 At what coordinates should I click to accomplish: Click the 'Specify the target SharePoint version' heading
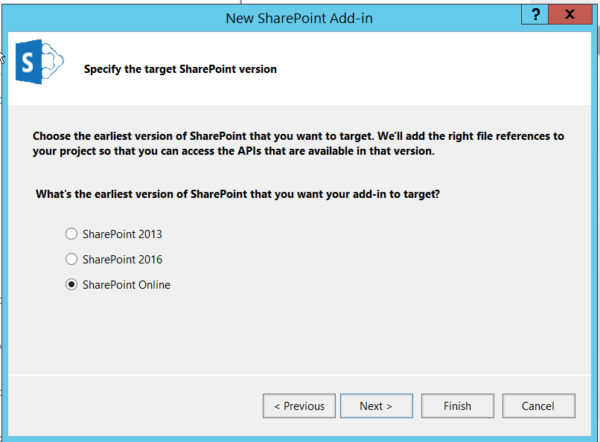tap(180, 70)
